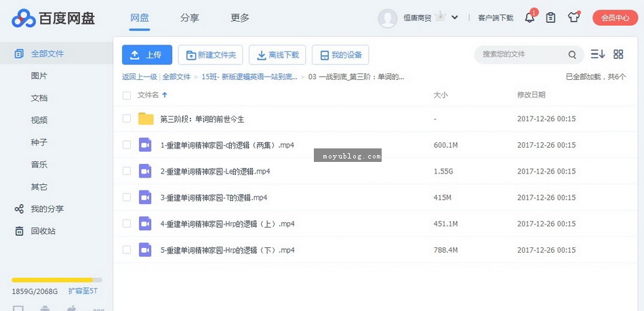Open file 3-重建单词精神家园-T的逻辑.mp4

click(214, 197)
